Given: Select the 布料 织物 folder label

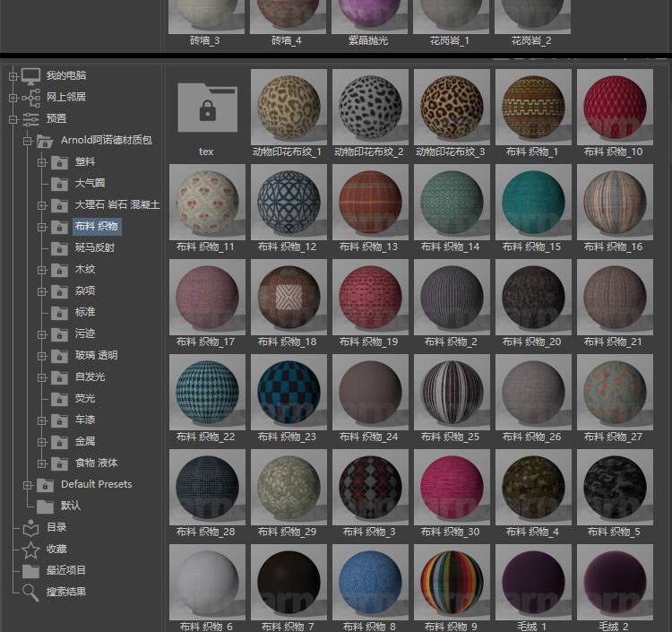Looking at the screenshot, I should pos(97,227).
